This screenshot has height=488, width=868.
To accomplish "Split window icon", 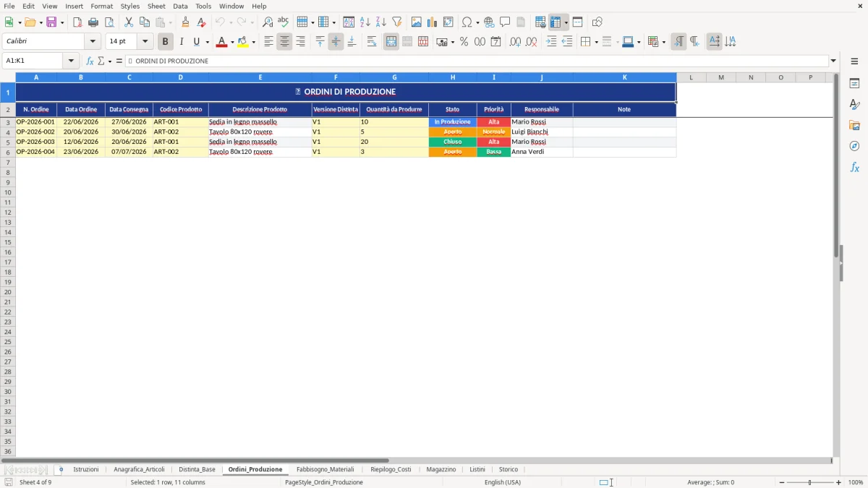I will (x=577, y=22).
